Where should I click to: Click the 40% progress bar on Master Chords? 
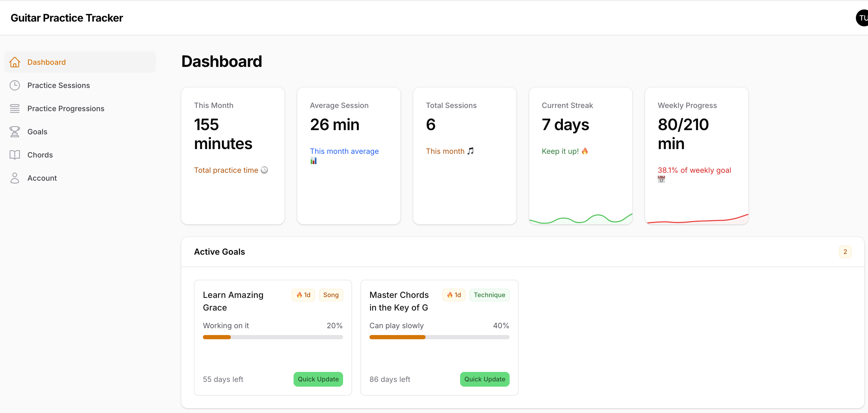(439, 337)
